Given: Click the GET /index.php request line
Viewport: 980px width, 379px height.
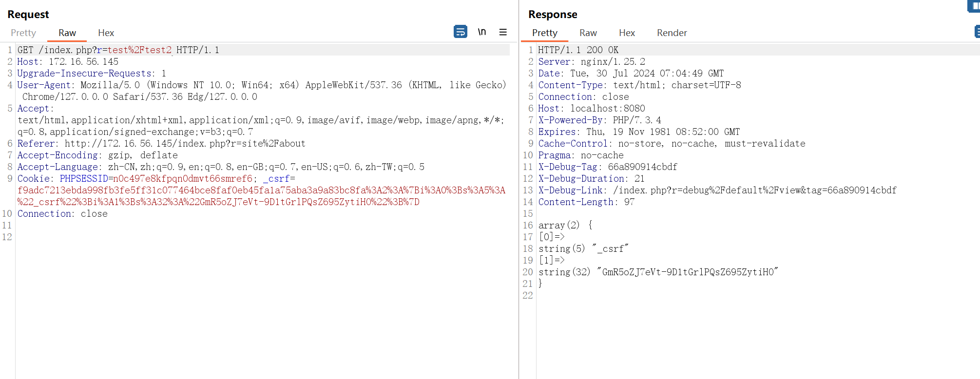Looking at the screenshot, I should 118,50.
